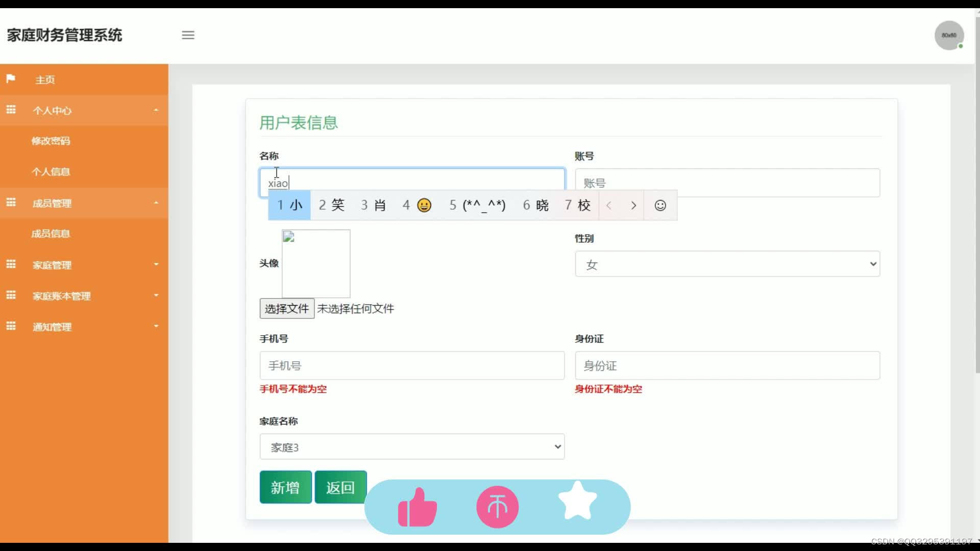
Task: Click the 身份证不能为空 error message
Action: tap(608, 389)
